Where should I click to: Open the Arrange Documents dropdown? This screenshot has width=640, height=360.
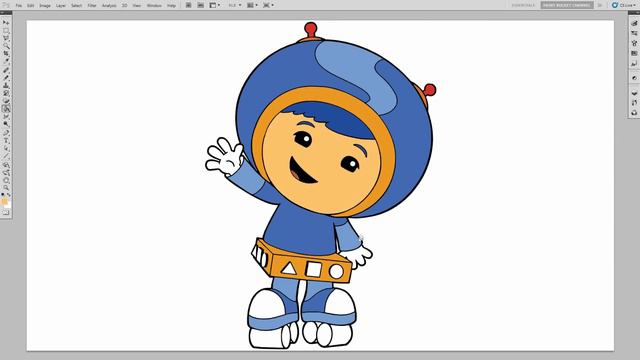click(x=252, y=5)
